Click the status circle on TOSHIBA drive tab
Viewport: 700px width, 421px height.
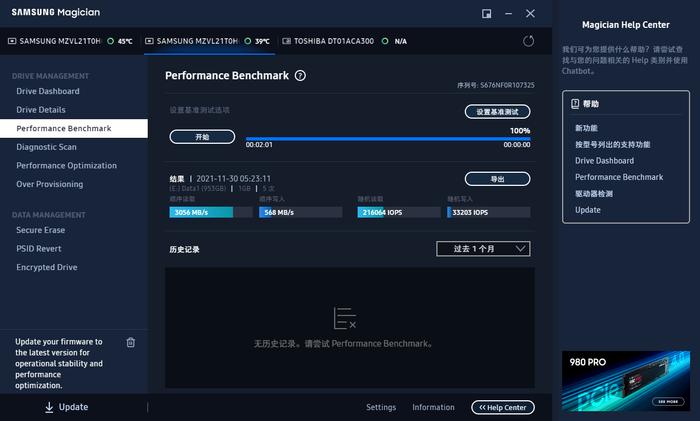coord(385,41)
